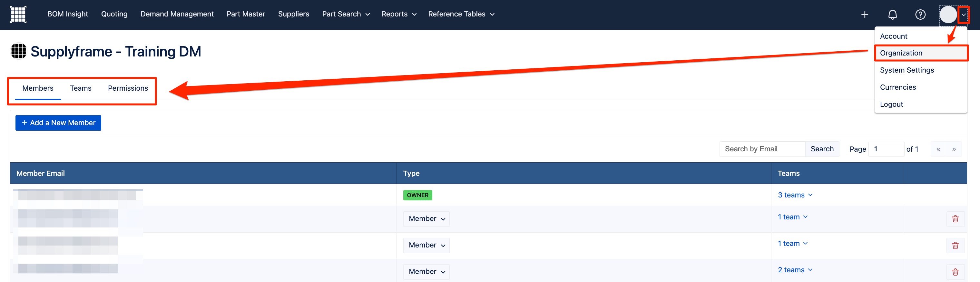Image resolution: width=980 pixels, height=282 pixels.
Task: Open the help question mark icon
Action: [x=920, y=15]
